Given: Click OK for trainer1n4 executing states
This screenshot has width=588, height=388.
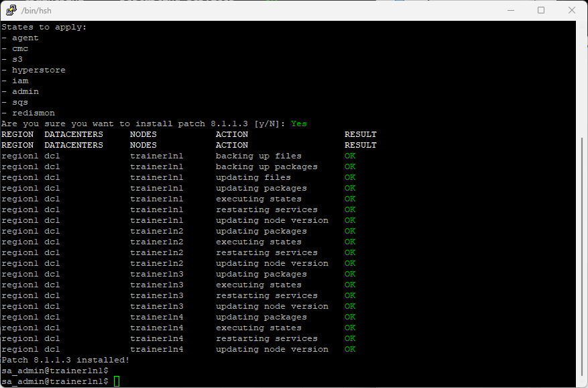Looking at the screenshot, I should [350, 328].
